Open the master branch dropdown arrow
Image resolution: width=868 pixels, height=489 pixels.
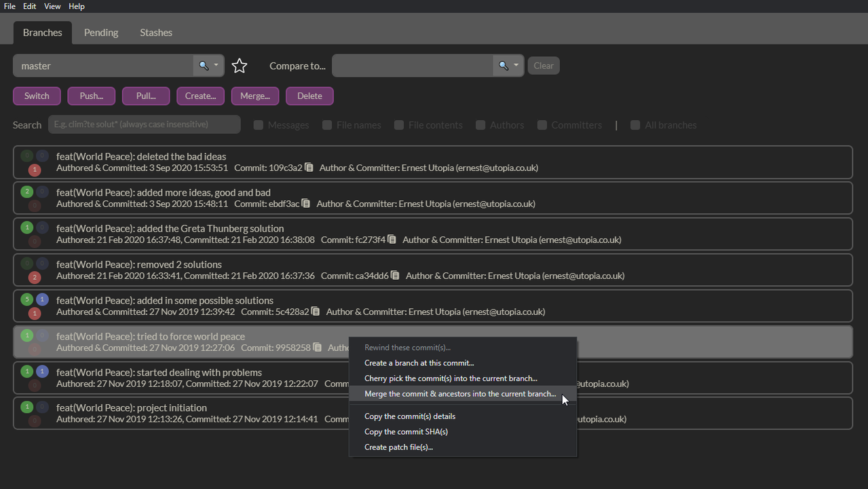(216, 66)
